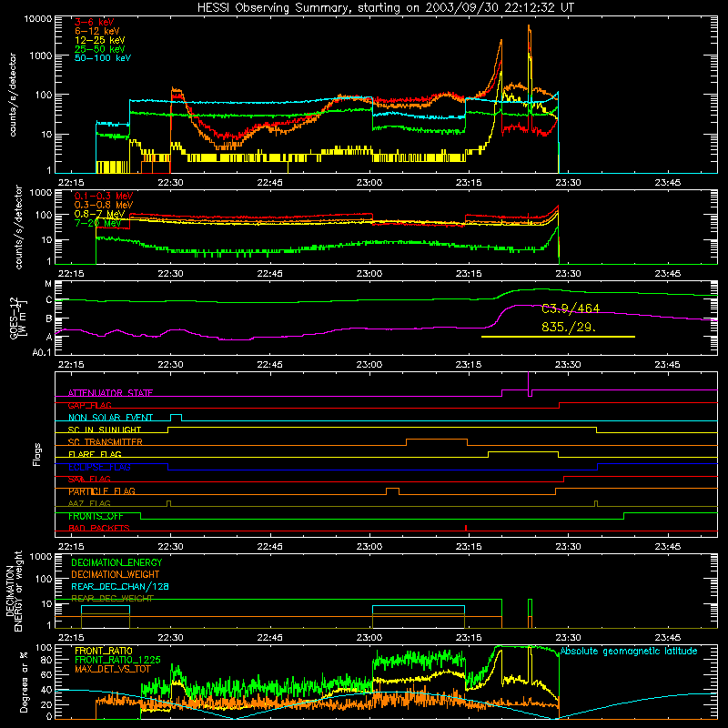728x728 pixels.
Task: Click the Degrees or % axis title
Action: (x=25, y=682)
